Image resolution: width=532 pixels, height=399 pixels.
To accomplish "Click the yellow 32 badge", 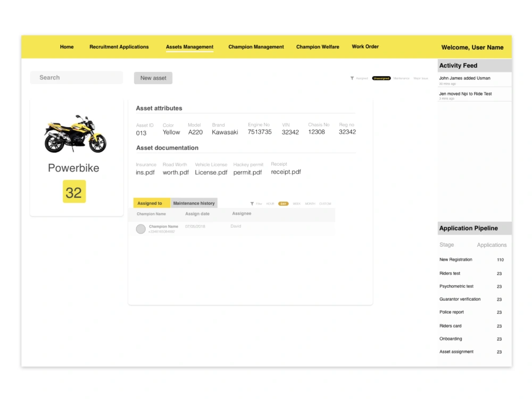I will [x=74, y=192].
